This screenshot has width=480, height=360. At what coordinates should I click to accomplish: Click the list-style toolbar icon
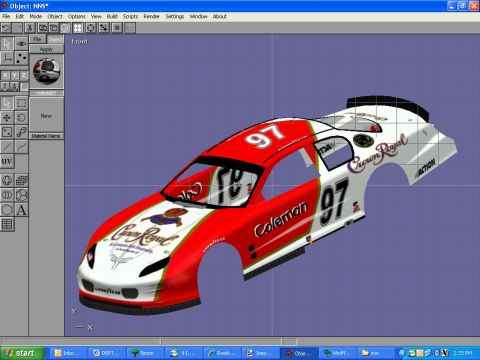tap(117, 28)
